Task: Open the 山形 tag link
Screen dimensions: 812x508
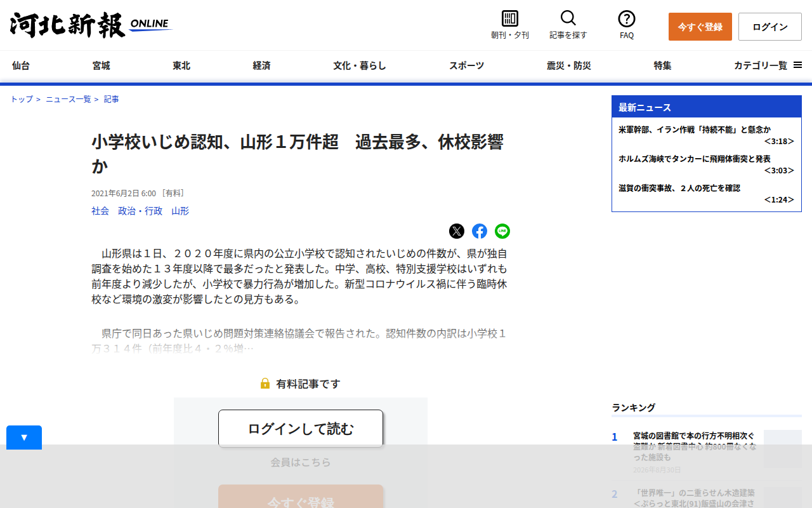Action: click(x=180, y=211)
